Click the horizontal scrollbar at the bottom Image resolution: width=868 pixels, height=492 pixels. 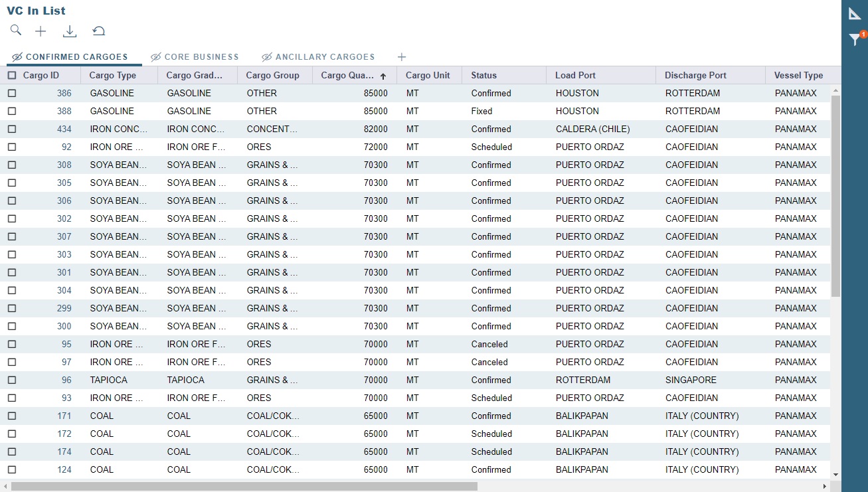click(244, 486)
